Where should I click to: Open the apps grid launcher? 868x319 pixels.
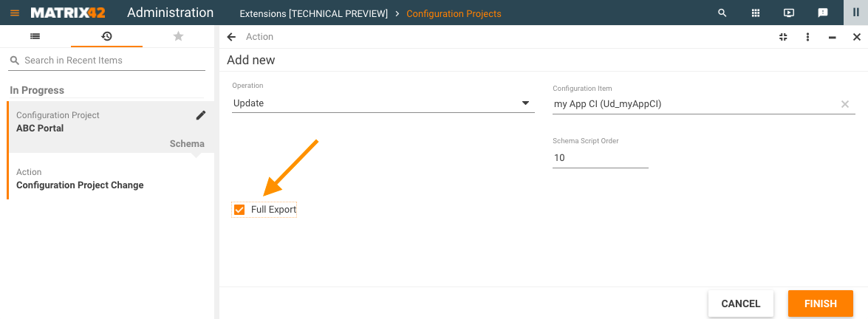pyautogui.click(x=755, y=13)
